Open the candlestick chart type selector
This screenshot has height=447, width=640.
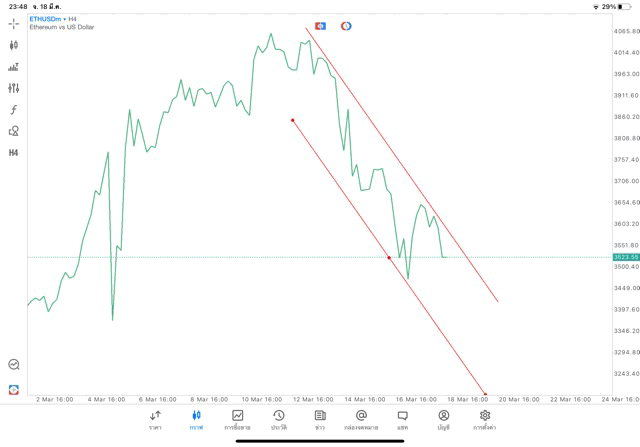coord(14,45)
